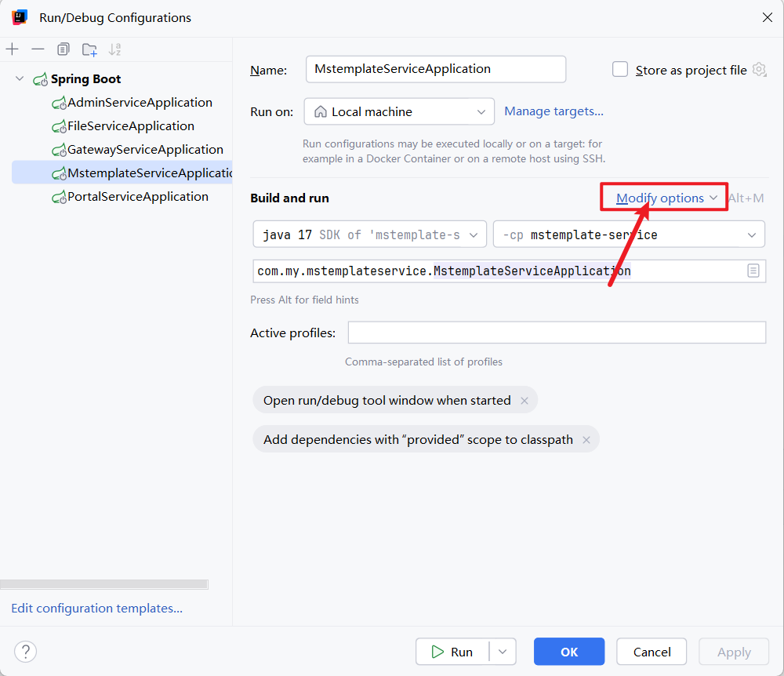Expand main class field editor icon

[x=753, y=271]
